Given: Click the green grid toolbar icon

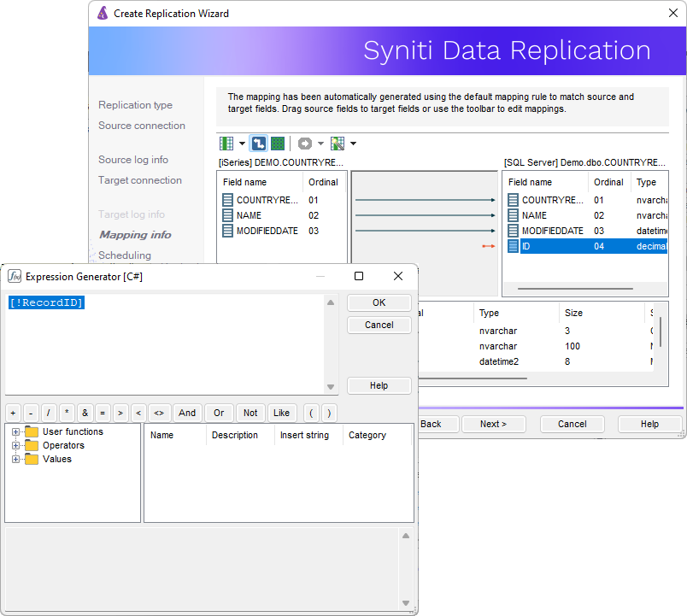Looking at the screenshot, I should 278,144.
